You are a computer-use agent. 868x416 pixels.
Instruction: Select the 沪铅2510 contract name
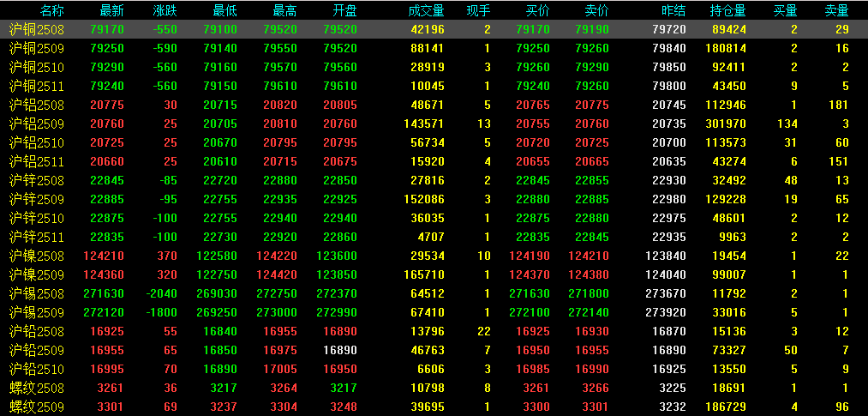coord(37,369)
